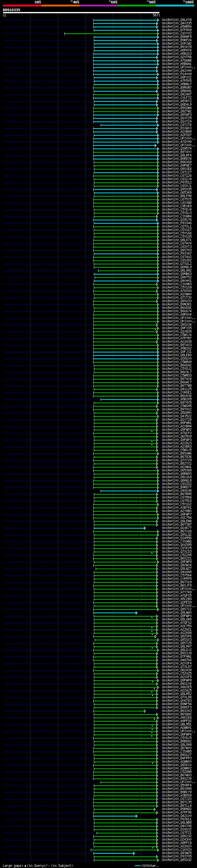This screenshot has height=868, width=197.
Task: Select UniRef100_Q39574 label
Action: tap(176, 148)
